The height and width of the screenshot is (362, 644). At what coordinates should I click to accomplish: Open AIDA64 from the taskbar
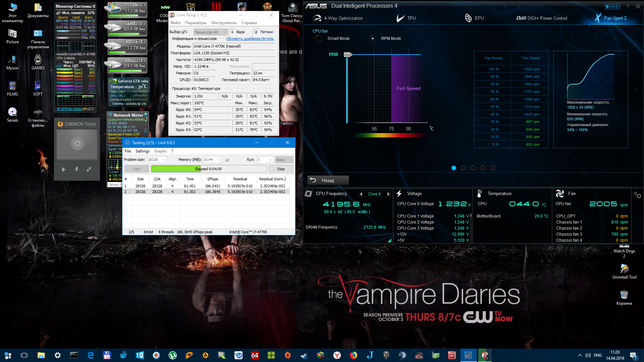[x=255, y=355]
